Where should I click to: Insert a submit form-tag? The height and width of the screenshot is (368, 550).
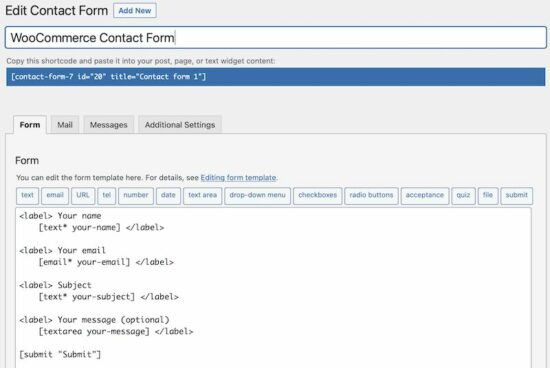pos(516,195)
